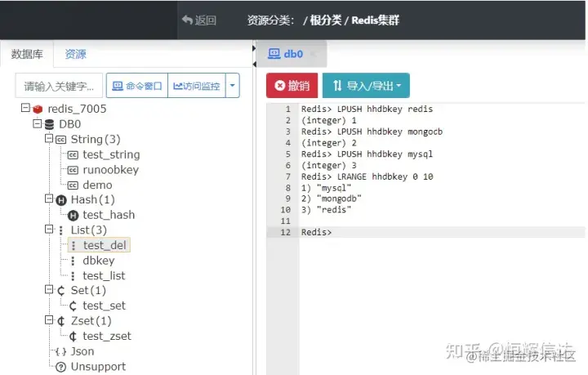This screenshot has height=375, width=588.
Task: Click line 5 'LPUSH hhdbkey mysql' text
Action: (x=385, y=154)
